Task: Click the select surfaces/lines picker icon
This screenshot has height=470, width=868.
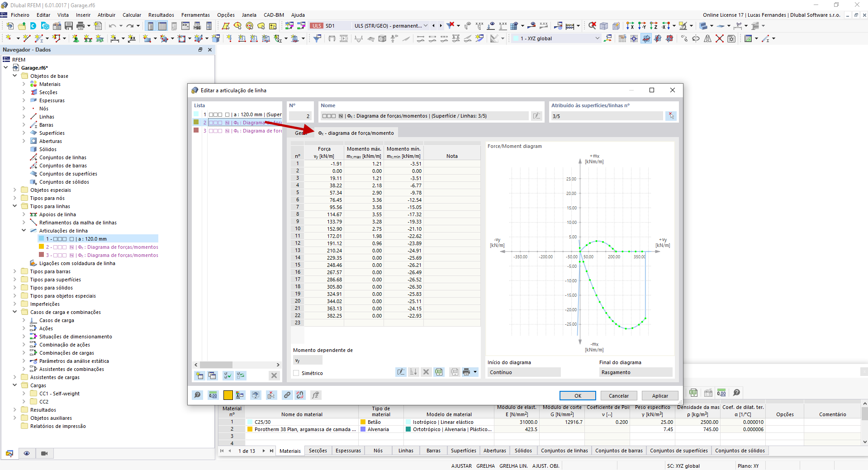Action: click(671, 116)
